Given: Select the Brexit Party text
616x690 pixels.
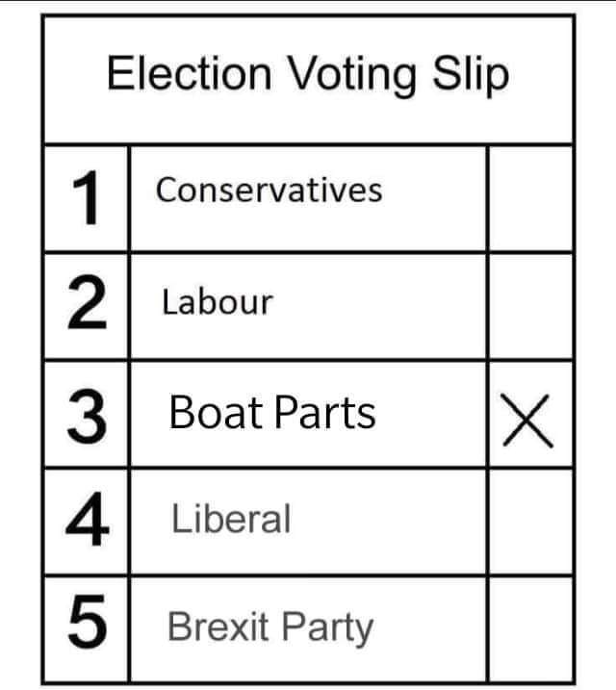Looking at the screenshot, I should pyautogui.click(x=270, y=628).
